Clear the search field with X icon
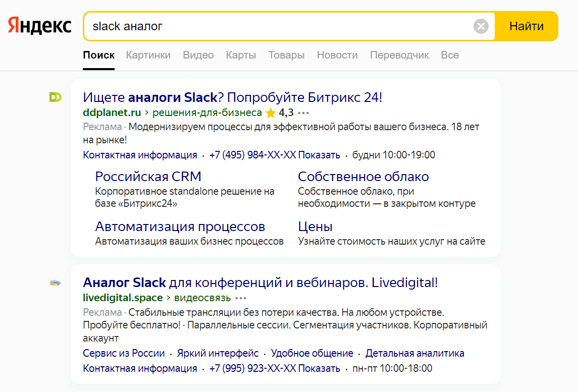 (x=481, y=26)
